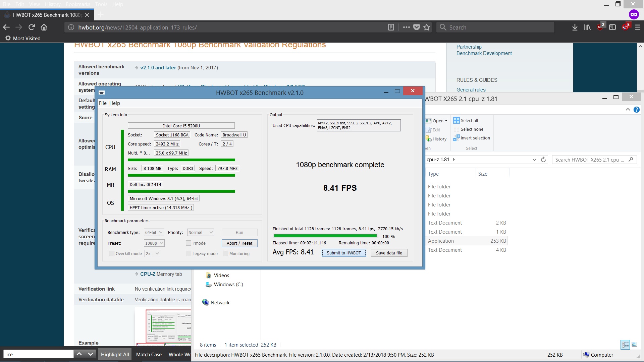
Task: Sort Explorer files by Size column
Action: click(492, 174)
